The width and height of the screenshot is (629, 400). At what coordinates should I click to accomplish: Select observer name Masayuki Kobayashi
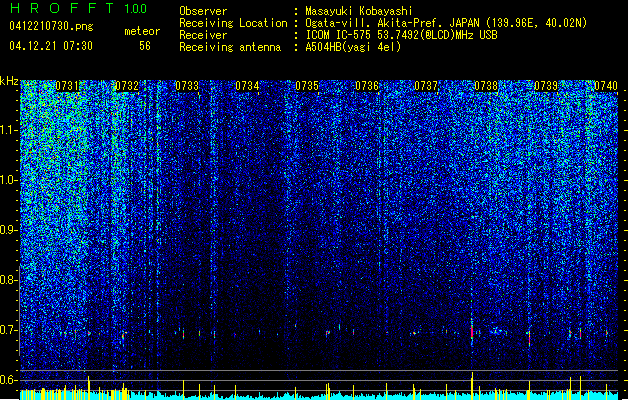tap(359, 11)
